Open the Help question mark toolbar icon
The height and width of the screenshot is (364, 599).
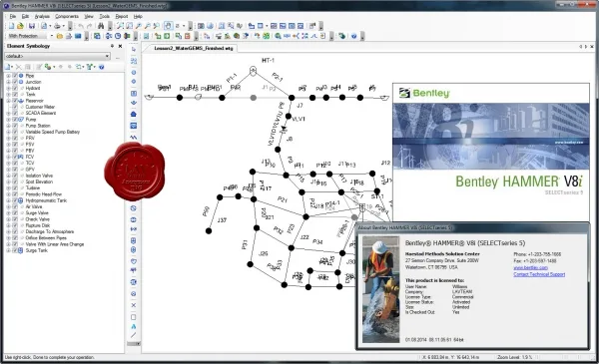(x=353, y=36)
